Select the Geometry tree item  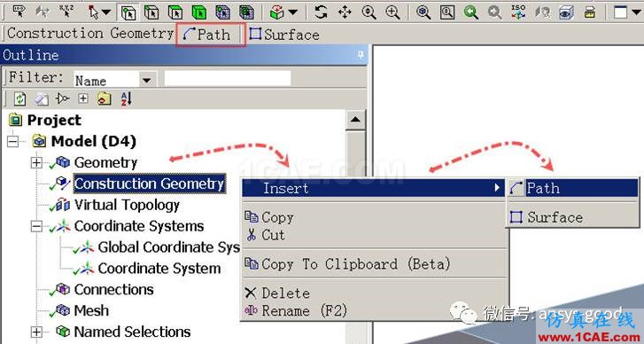(105, 163)
